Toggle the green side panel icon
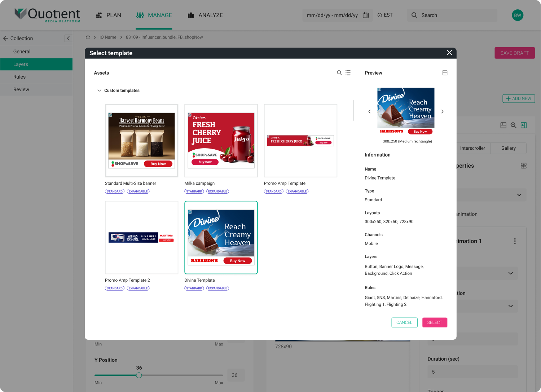Viewport: 541px width, 392px height. [x=524, y=125]
